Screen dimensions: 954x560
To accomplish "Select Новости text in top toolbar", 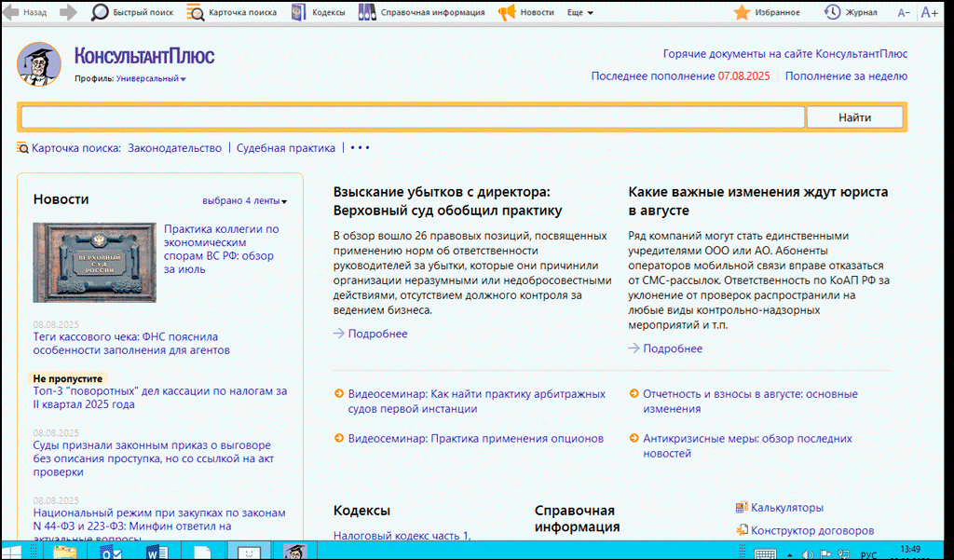I will [x=538, y=12].
